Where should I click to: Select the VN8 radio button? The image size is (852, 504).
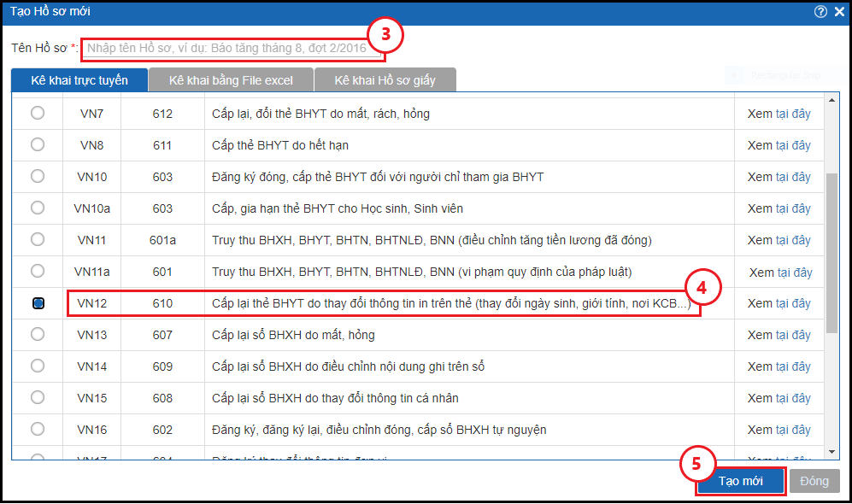(x=38, y=144)
